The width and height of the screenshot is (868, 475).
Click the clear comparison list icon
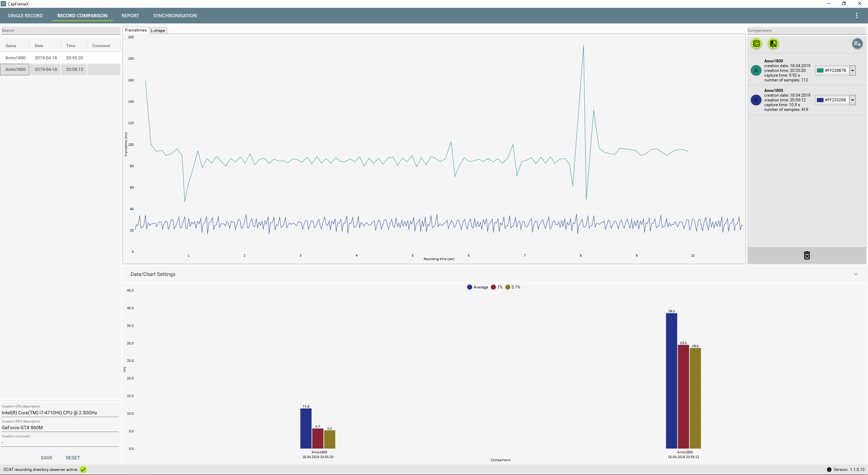857,43
